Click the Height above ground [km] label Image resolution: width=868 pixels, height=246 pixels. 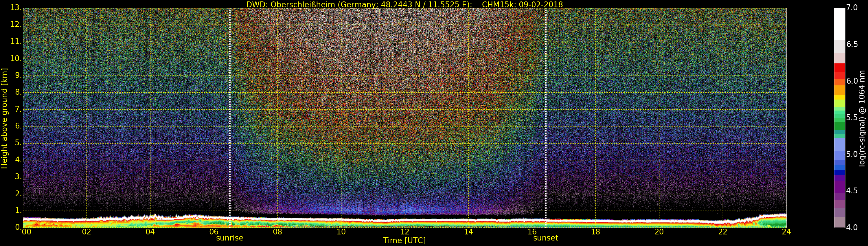point(4,118)
